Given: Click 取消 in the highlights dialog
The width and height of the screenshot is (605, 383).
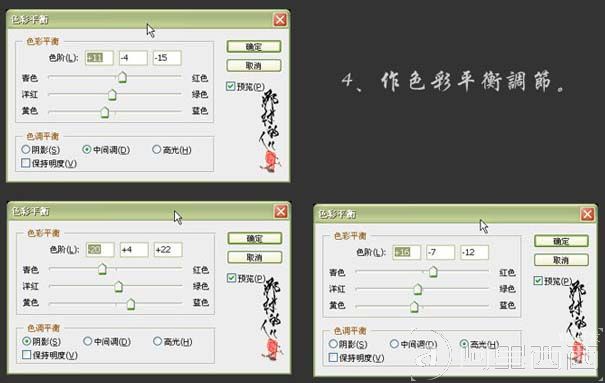Looking at the screenshot, I should click(561, 260).
